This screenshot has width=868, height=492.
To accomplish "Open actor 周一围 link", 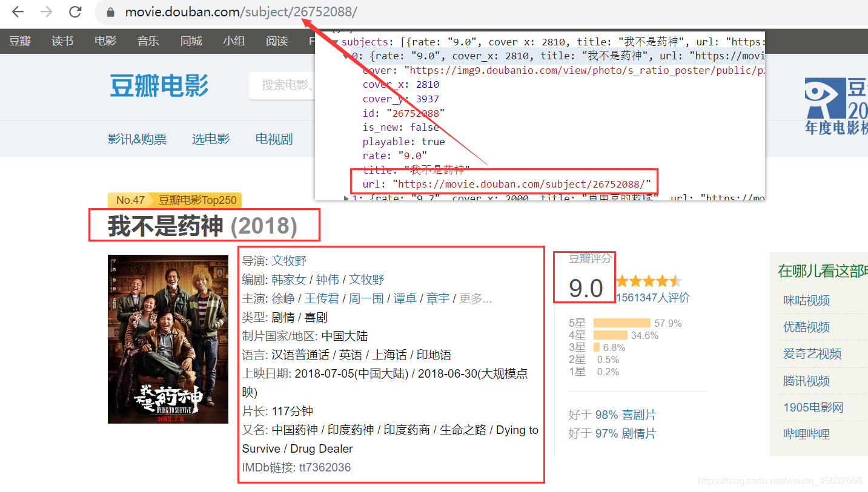I will click(x=366, y=298).
